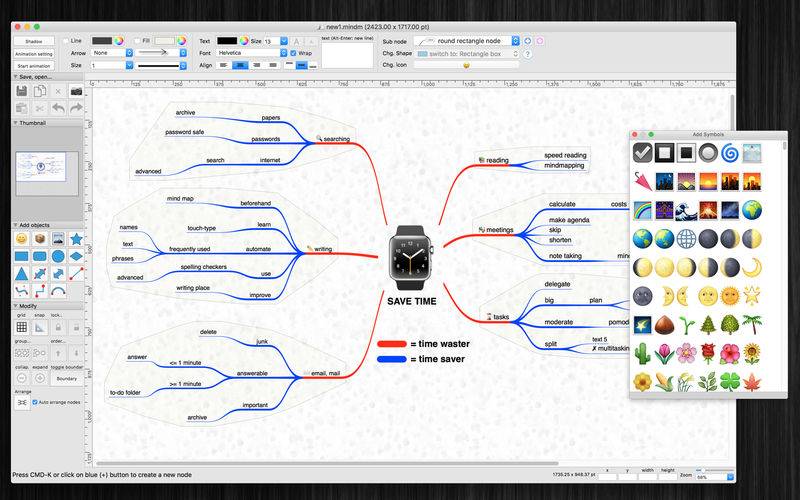Screen dimensions: 800x500
Task: Click Start animation
Action: [x=34, y=66]
